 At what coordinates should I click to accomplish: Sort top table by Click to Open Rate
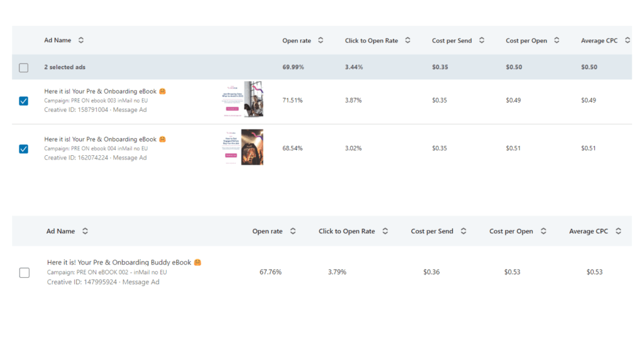click(x=408, y=40)
